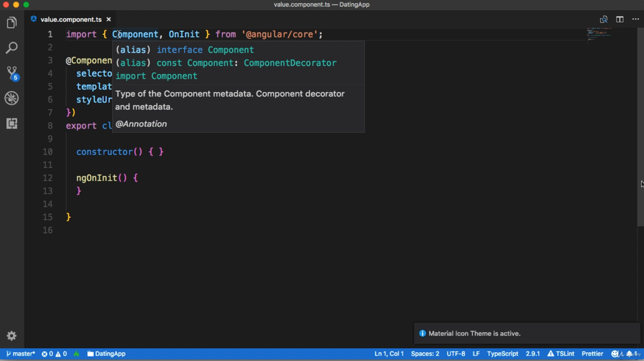
Task: Click the '@angular/core' string on line 1
Action: tap(279, 35)
